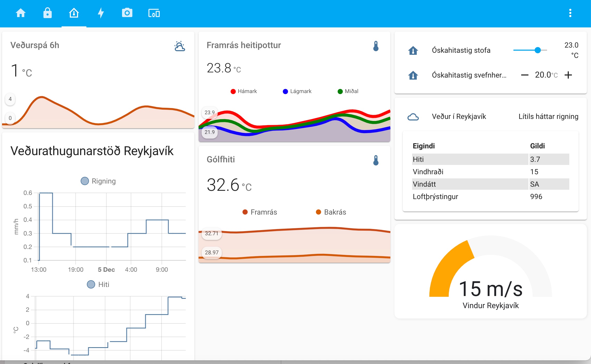The height and width of the screenshot is (364, 591).
Task: Open the devices tab icon
Action: tap(154, 13)
